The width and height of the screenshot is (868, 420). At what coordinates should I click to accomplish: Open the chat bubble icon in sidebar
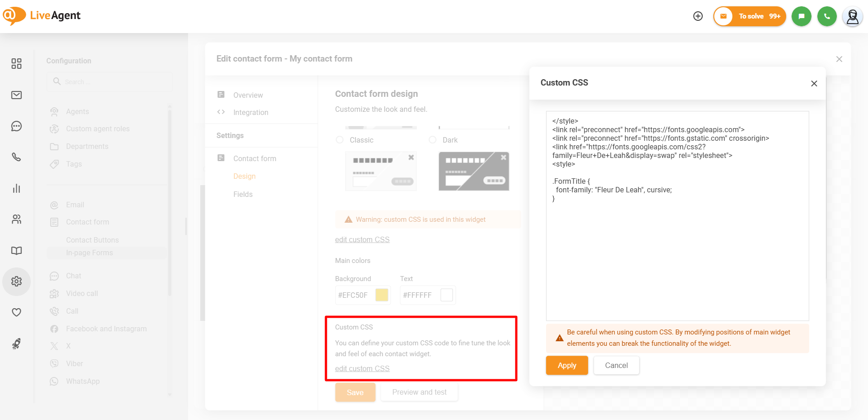pos(16,126)
